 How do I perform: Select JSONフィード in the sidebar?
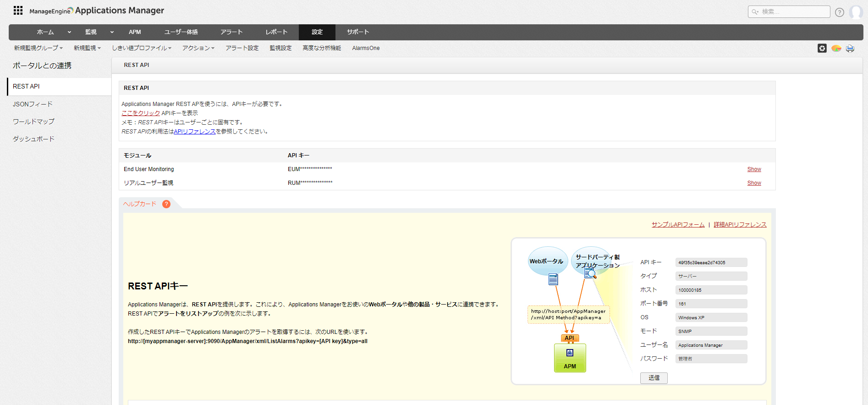[33, 104]
